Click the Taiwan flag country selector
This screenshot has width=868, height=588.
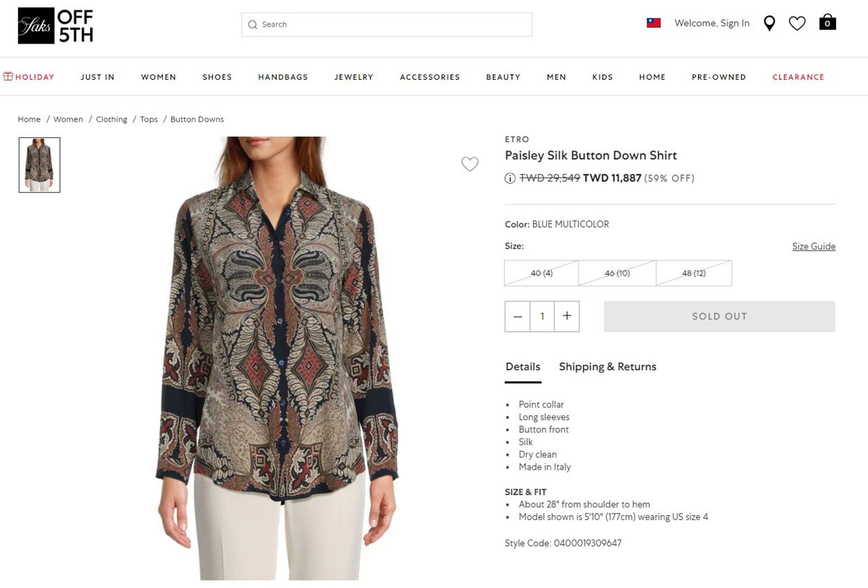[x=654, y=23]
